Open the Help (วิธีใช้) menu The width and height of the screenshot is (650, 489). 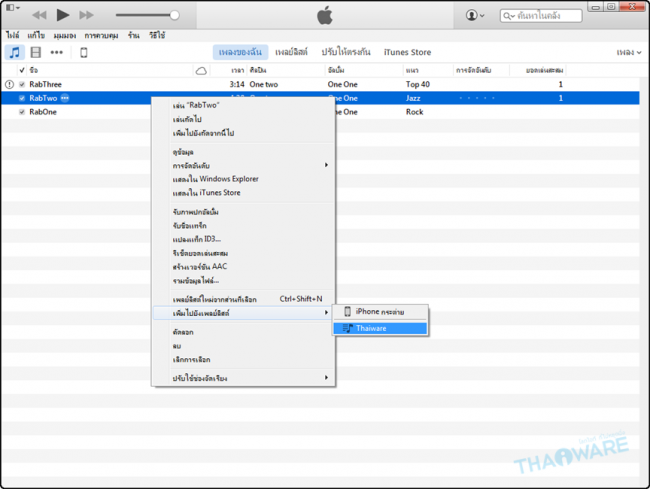(x=157, y=36)
